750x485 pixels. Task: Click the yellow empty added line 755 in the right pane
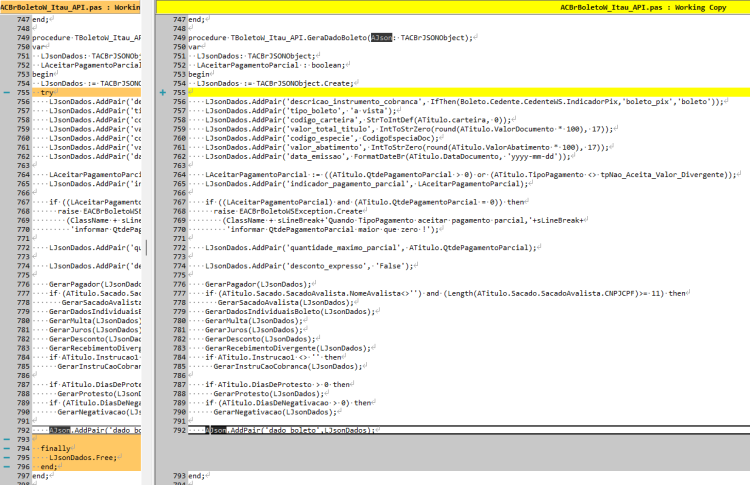coord(469,92)
